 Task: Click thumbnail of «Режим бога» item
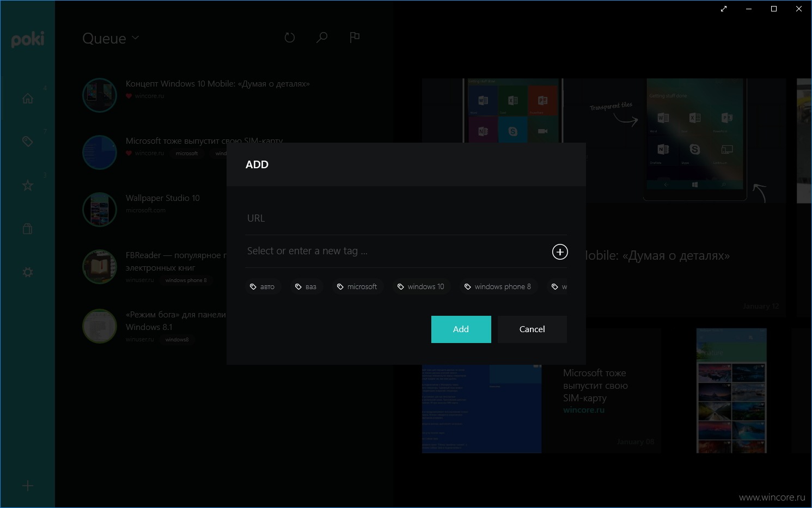coord(100,326)
